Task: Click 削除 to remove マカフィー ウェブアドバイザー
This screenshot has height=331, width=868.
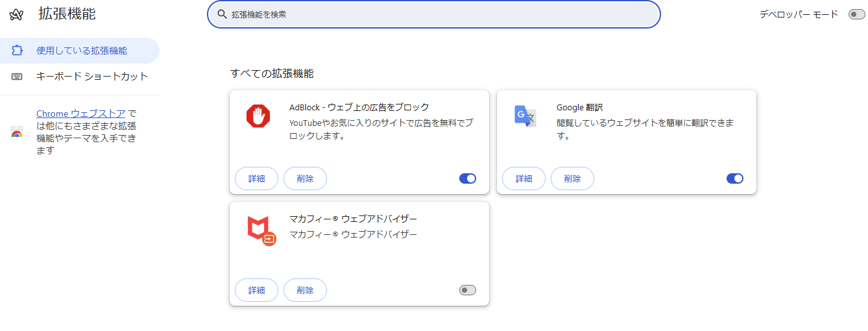Action: pos(305,290)
